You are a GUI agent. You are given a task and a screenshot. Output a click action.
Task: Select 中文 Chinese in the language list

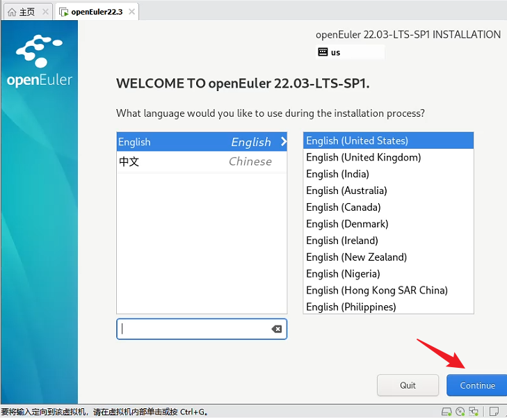202,161
